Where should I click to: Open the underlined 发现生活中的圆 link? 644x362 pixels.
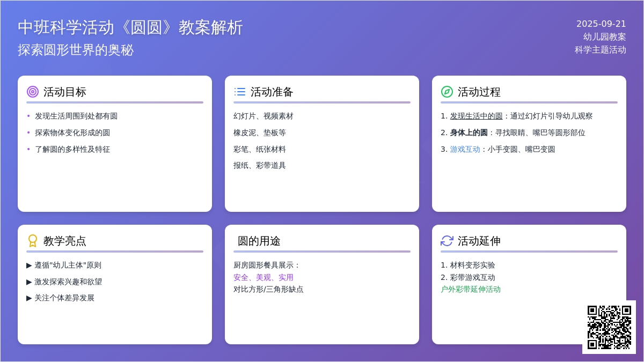(476, 116)
